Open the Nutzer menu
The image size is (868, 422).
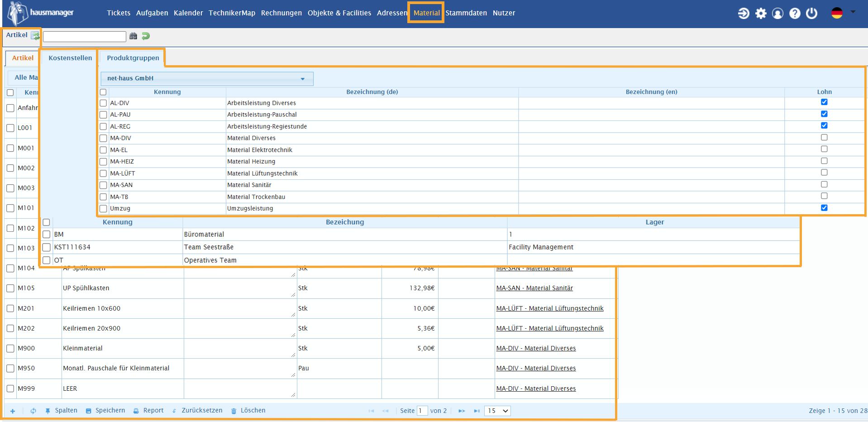pos(504,13)
